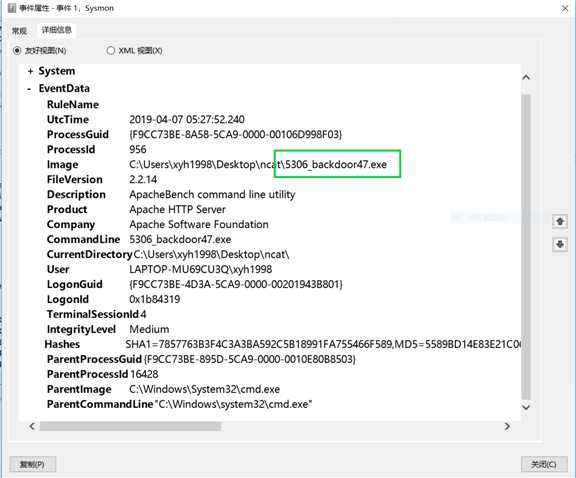
Task: Click the vertical scrollbar down arrow
Action: (526, 407)
